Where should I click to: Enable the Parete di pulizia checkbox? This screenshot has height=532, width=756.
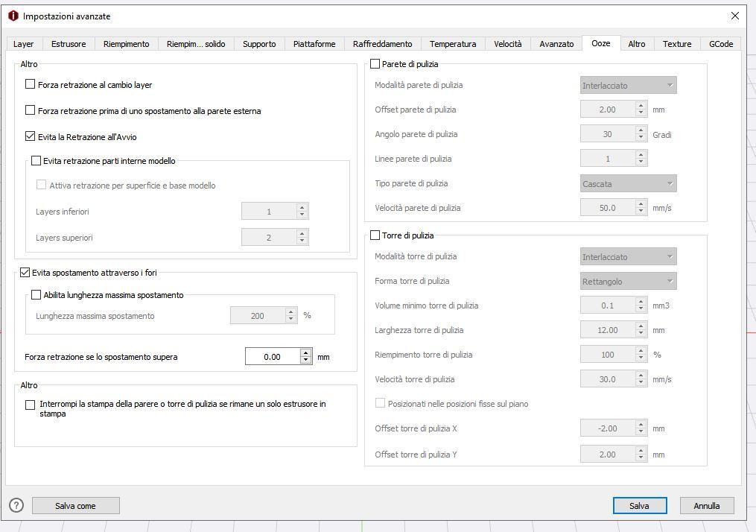click(x=375, y=64)
